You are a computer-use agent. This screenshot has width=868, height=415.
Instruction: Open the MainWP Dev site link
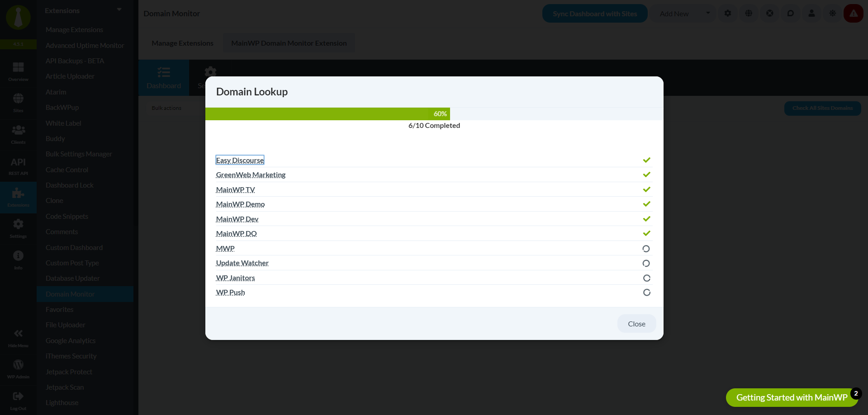(x=237, y=219)
